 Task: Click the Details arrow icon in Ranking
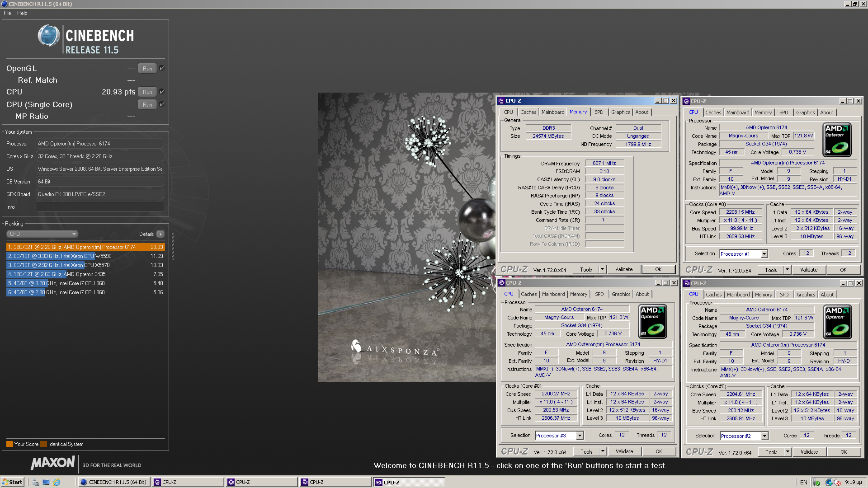click(160, 234)
